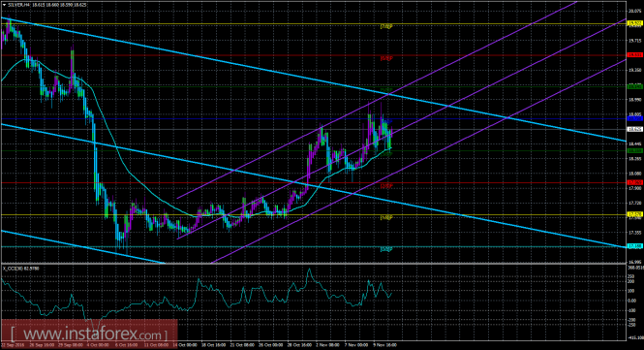644x350 pixels.
Task: Click the separator between chart and CCI panel
Action: (313, 264)
